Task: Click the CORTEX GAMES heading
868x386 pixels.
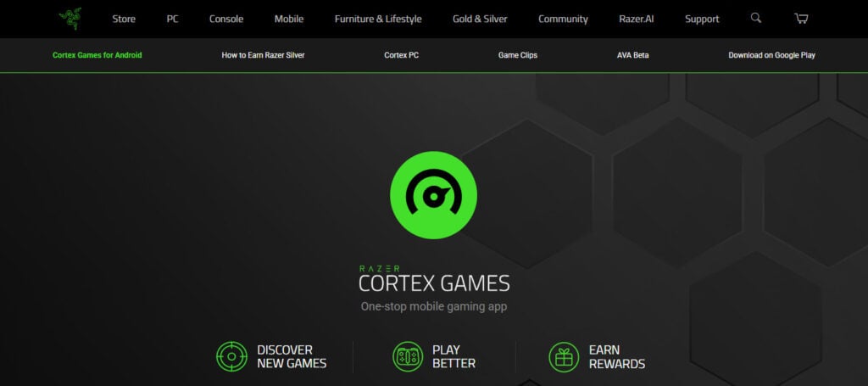Action: click(434, 283)
